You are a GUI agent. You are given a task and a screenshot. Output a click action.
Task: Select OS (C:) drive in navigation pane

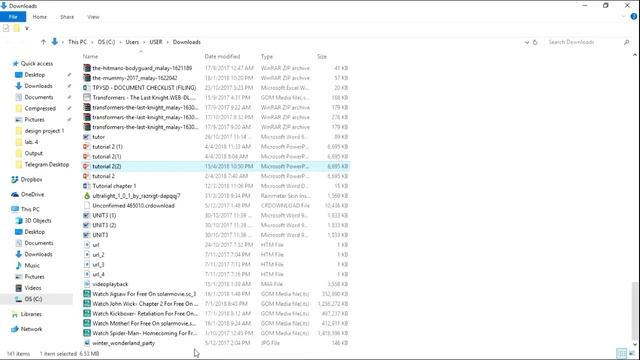pos(33,299)
